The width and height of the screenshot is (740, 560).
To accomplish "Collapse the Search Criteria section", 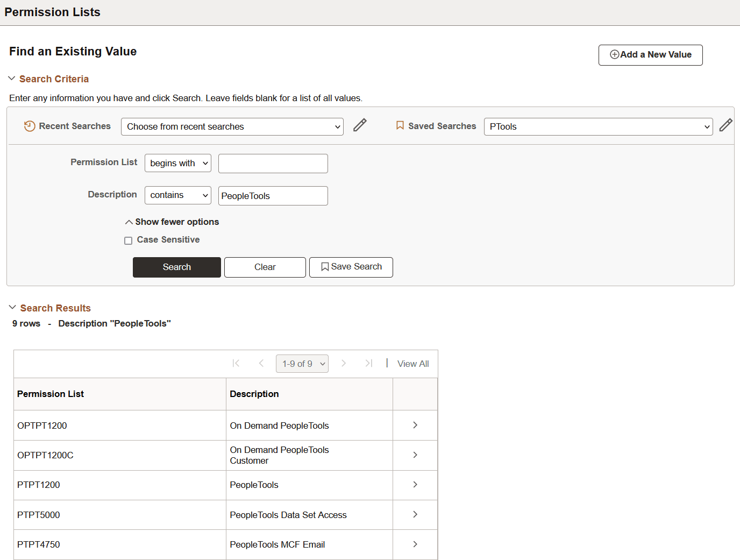I will tap(12, 78).
